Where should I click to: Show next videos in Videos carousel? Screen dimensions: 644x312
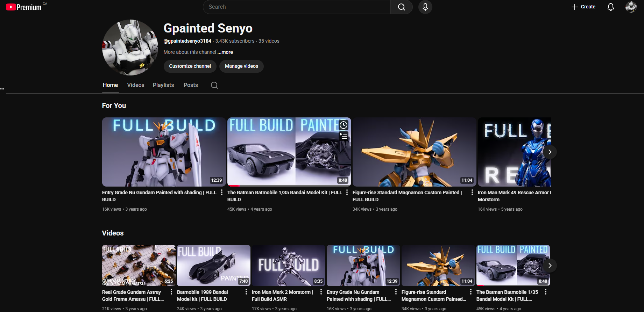click(550, 266)
